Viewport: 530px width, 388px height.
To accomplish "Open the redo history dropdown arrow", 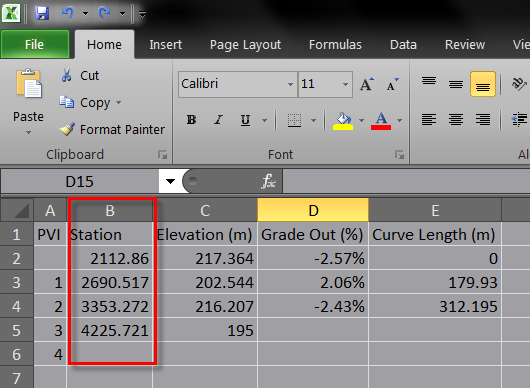I will pyautogui.click(x=122, y=14).
